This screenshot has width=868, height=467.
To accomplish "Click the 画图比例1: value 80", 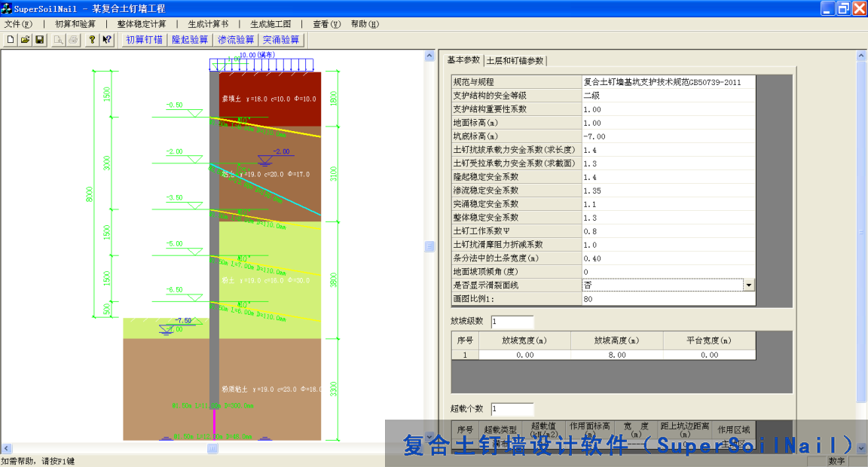I will [668, 299].
